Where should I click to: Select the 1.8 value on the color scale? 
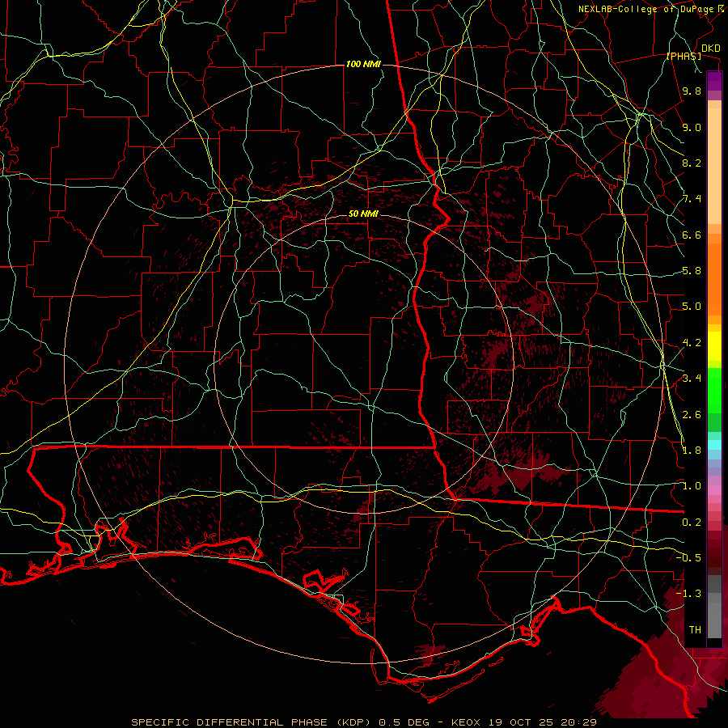point(692,451)
